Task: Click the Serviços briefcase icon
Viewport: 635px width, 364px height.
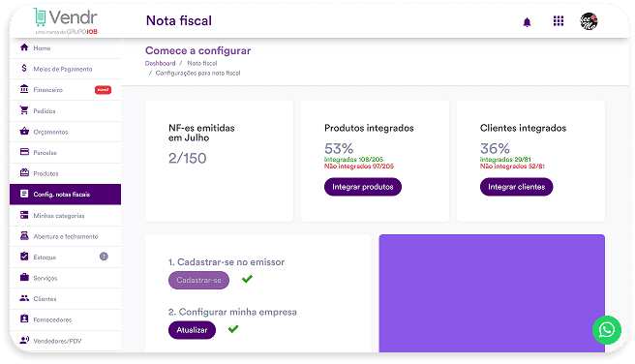Action: point(24,277)
